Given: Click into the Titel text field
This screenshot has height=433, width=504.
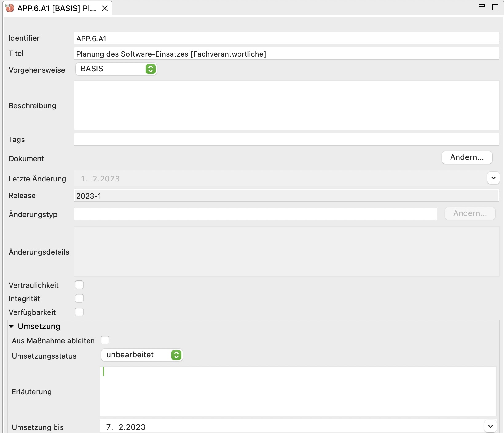Looking at the screenshot, I should 286,54.
